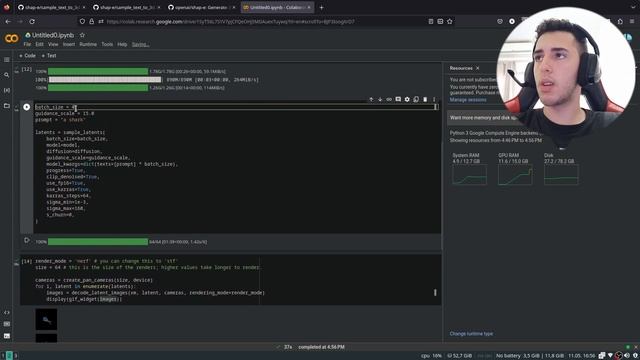Viewport: 640px width, 360px height.
Task: Move the selected cell down
Action: coord(380,99)
